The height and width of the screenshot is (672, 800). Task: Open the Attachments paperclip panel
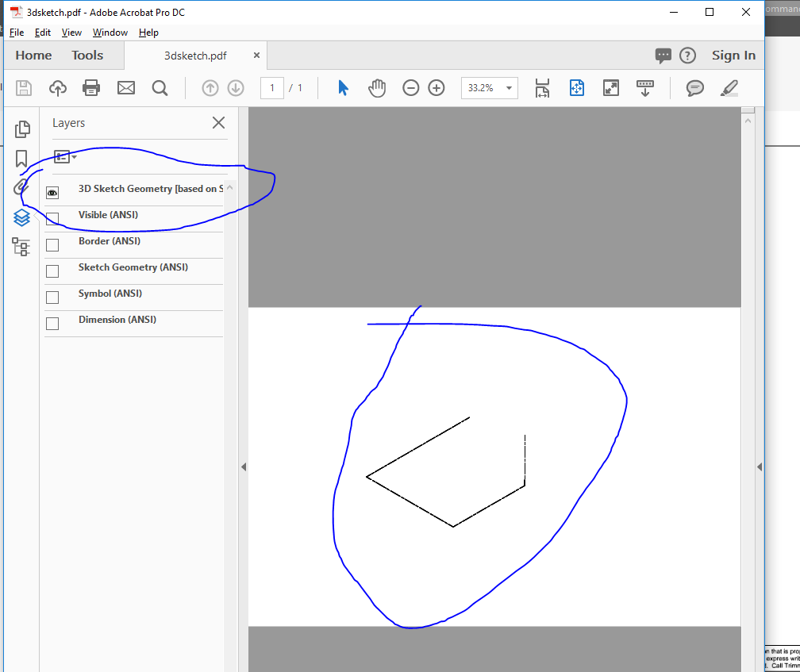[21, 187]
